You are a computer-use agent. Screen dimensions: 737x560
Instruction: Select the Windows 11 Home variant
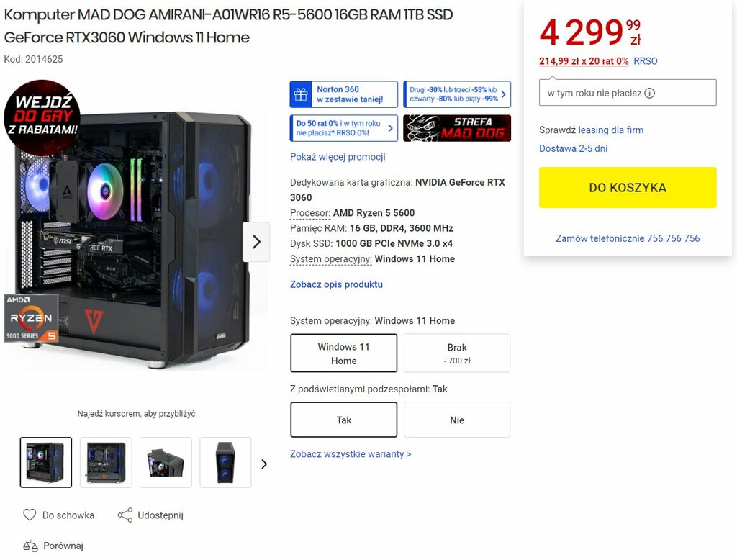(x=343, y=353)
